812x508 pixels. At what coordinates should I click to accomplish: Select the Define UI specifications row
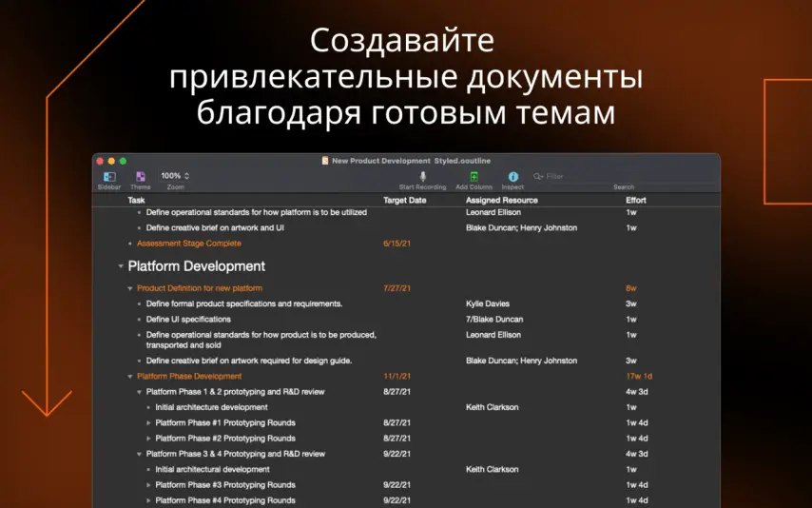tap(188, 320)
